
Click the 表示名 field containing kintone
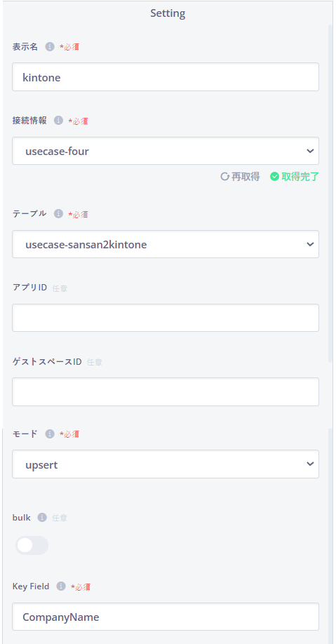click(166, 76)
